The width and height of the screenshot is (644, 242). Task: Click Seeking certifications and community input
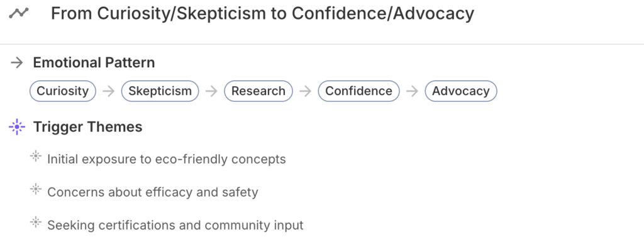pos(175,225)
